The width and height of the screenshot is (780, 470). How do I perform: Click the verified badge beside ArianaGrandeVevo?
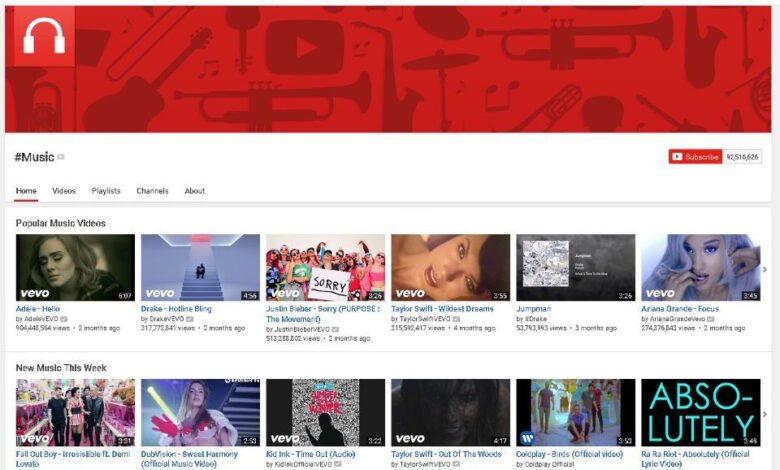pos(711,319)
